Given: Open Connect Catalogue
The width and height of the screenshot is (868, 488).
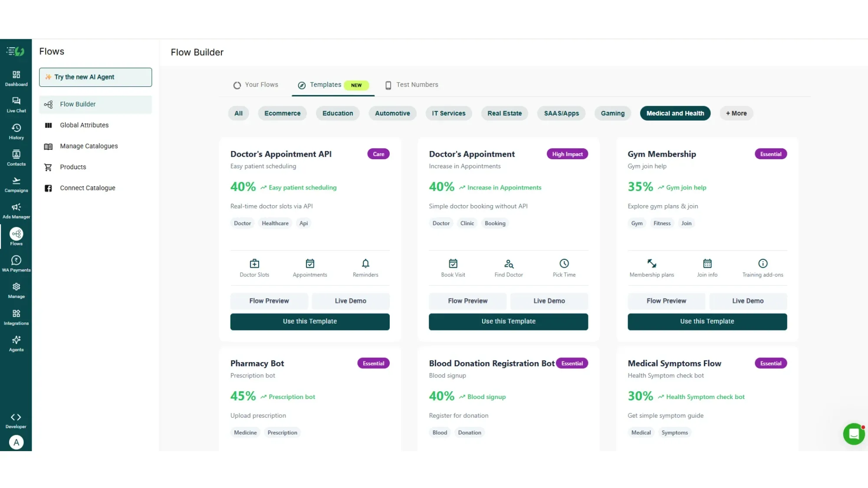Looking at the screenshot, I should click(x=95, y=188).
